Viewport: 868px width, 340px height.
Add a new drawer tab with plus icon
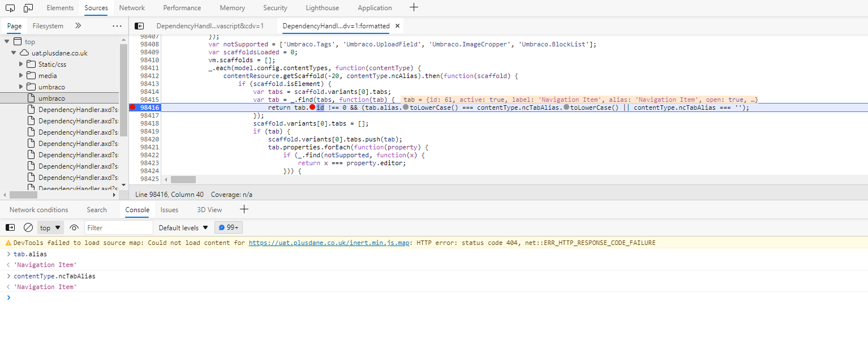click(244, 209)
